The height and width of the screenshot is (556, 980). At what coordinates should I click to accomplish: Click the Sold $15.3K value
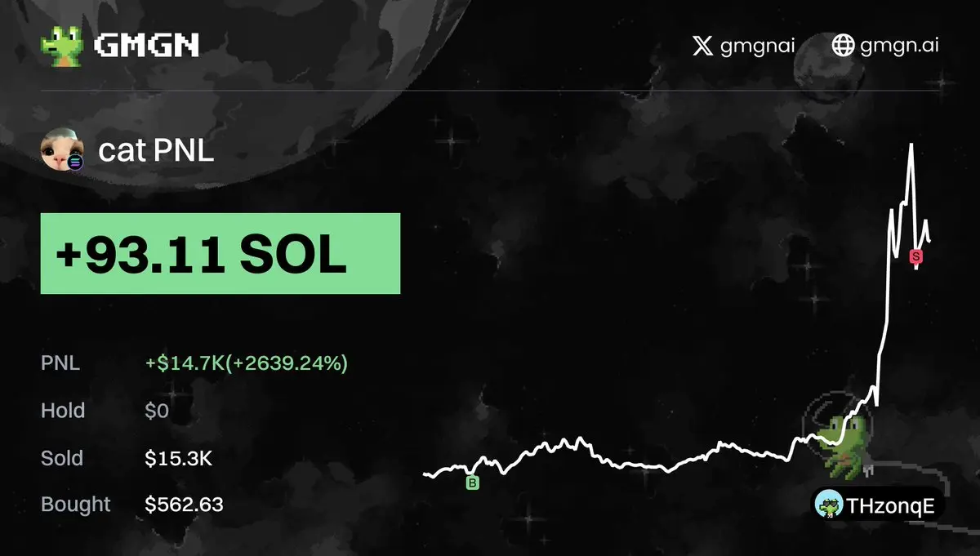178,458
